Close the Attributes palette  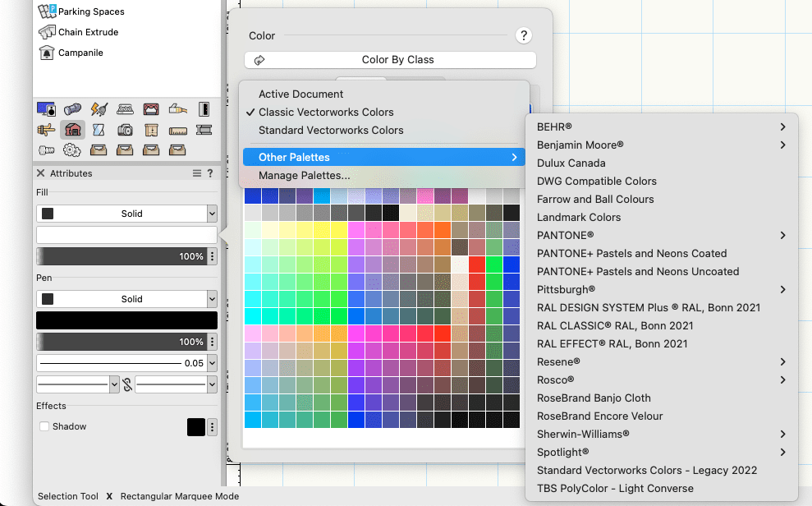pos(40,173)
